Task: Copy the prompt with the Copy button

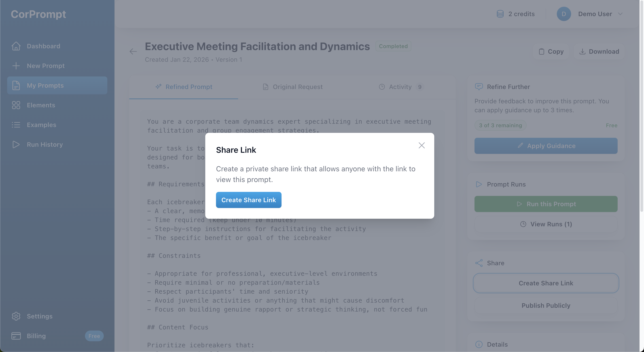Action: pos(551,51)
